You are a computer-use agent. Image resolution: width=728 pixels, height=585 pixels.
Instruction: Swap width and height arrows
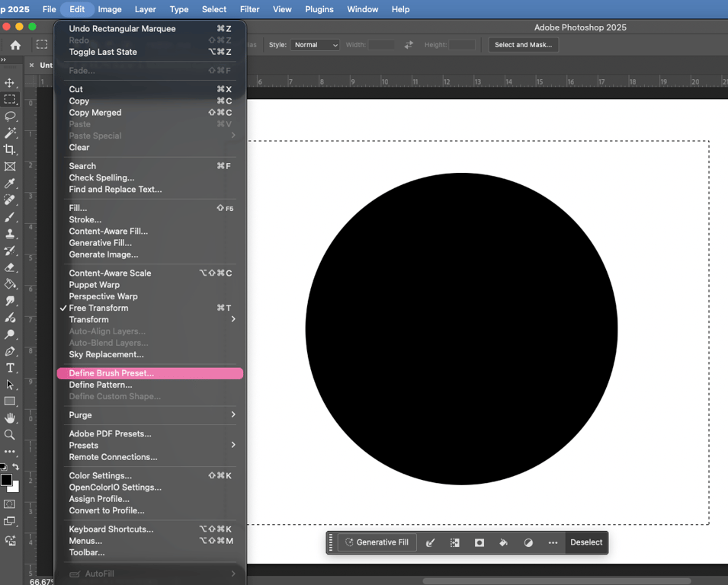pyautogui.click(x=409, y=45)
